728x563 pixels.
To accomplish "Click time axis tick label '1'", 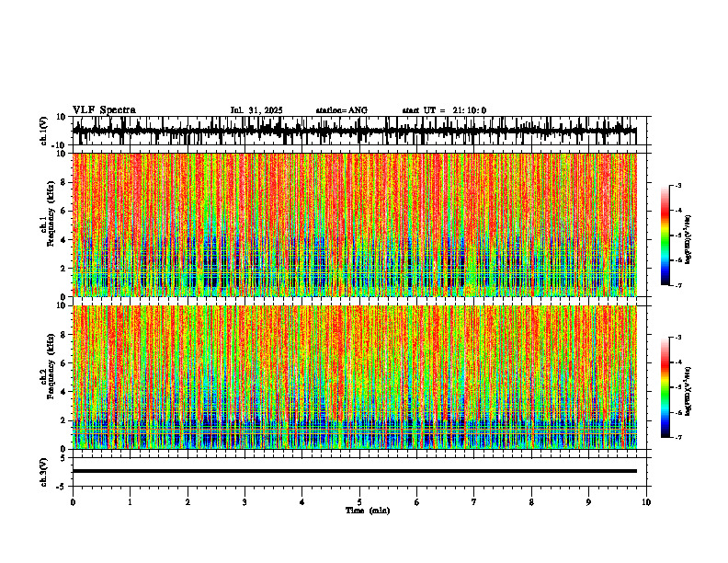I will point(130,502).
